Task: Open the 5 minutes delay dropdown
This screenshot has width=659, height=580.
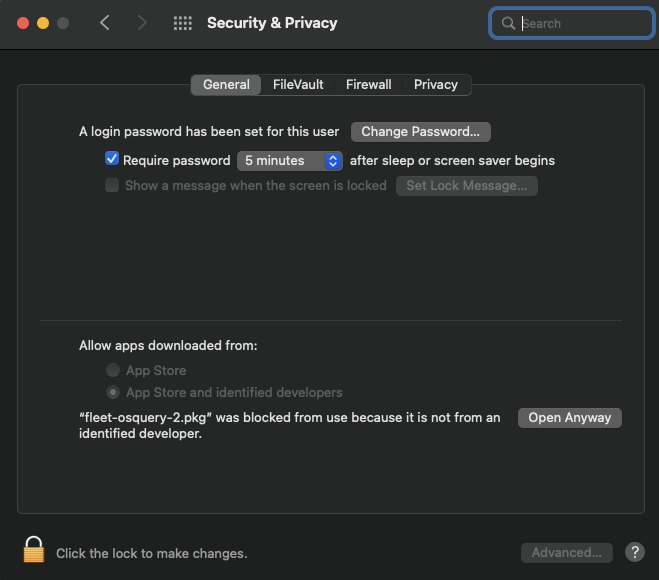Action: point(290,161)
